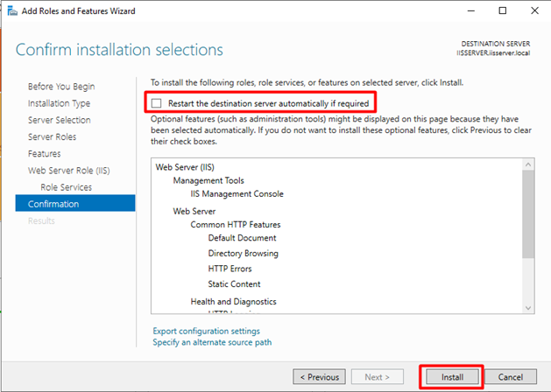The height and width of the screenshot is (392, 551).
Task: Open the Web Server Role (IIS) step
Action: [x=69, y=171]
